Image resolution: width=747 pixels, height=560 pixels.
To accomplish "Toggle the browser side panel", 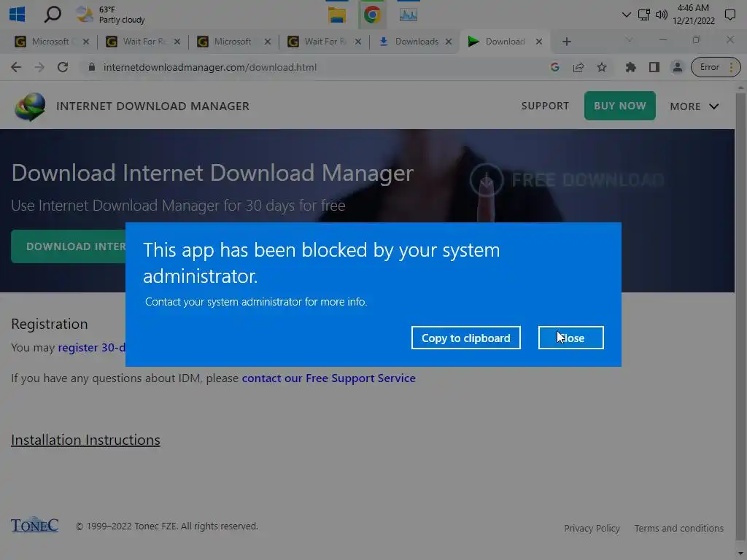I will click(654, 67).
